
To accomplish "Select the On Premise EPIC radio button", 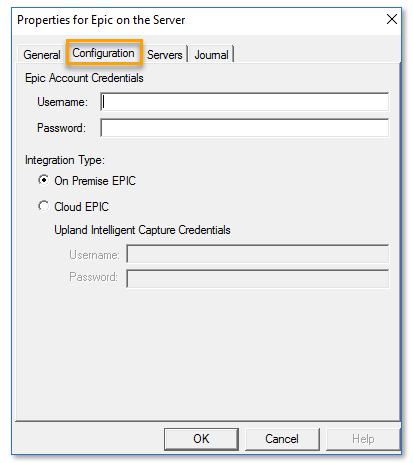I will [x=43, y=180].
